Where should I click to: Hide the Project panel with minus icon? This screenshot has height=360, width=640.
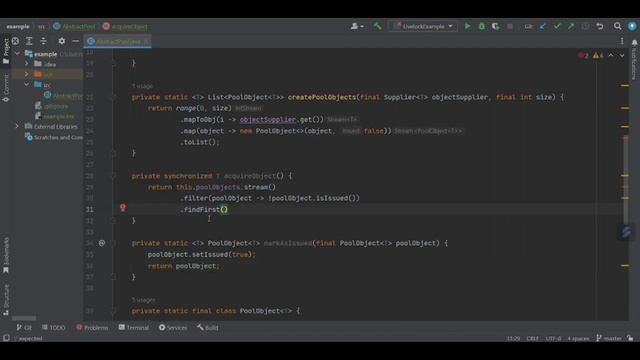point(76,41)
